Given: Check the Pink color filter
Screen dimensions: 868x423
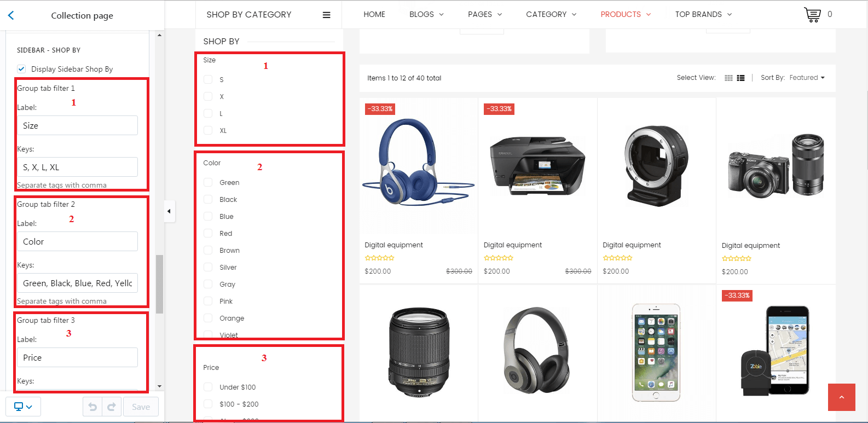Looking at the screenshot, I should point(208,301).
